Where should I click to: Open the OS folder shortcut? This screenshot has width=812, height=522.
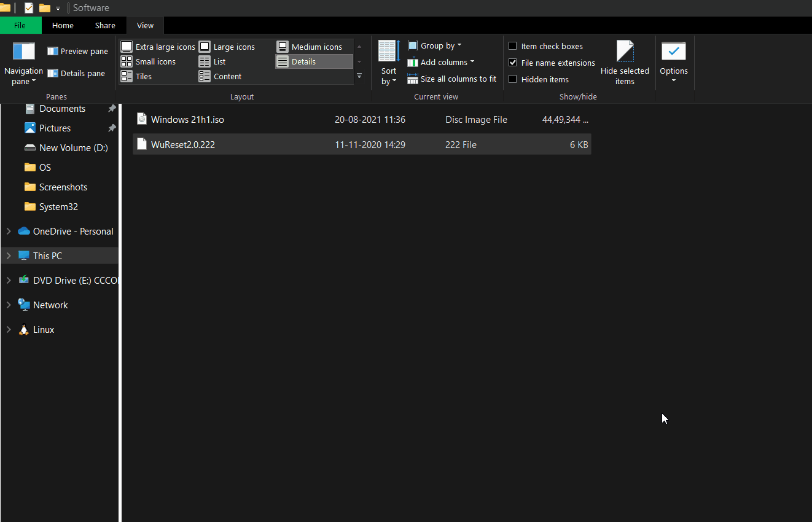tap(45, 168)
